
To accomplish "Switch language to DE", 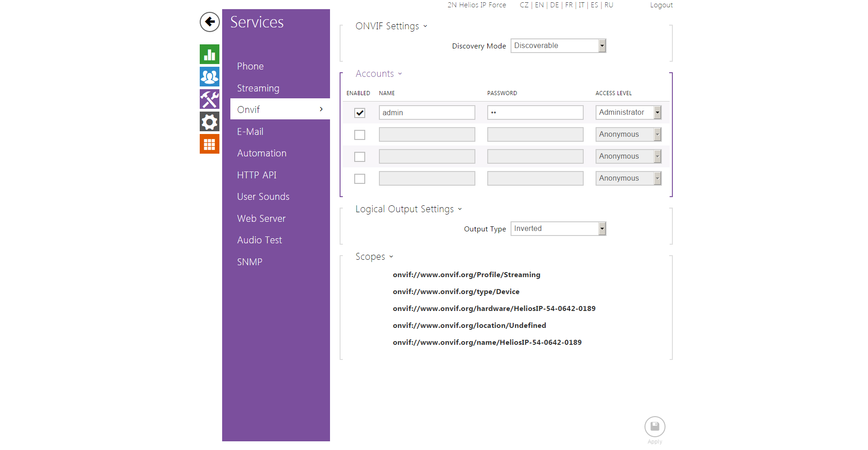I will coord(554,5).
